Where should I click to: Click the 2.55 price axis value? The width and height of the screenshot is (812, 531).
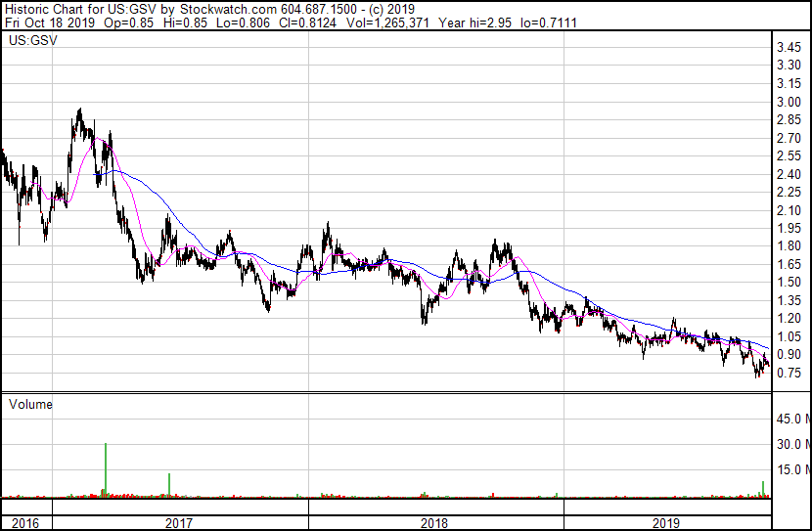click(789, 155)
